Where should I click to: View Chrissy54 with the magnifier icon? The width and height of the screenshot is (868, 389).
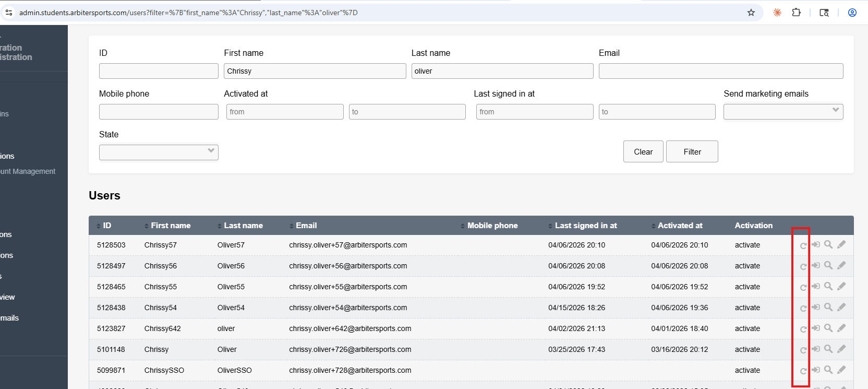pos(828,307)
